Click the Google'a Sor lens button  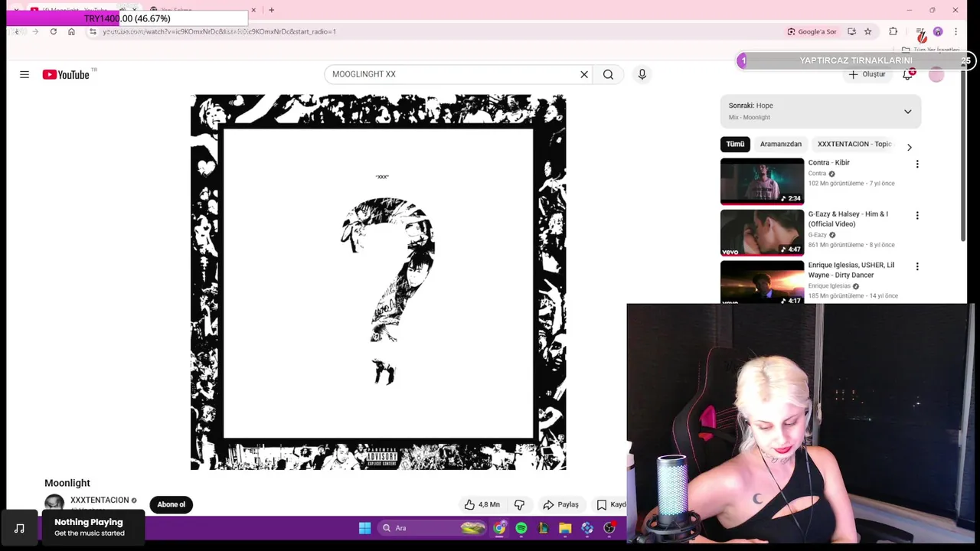coord(812,31)
